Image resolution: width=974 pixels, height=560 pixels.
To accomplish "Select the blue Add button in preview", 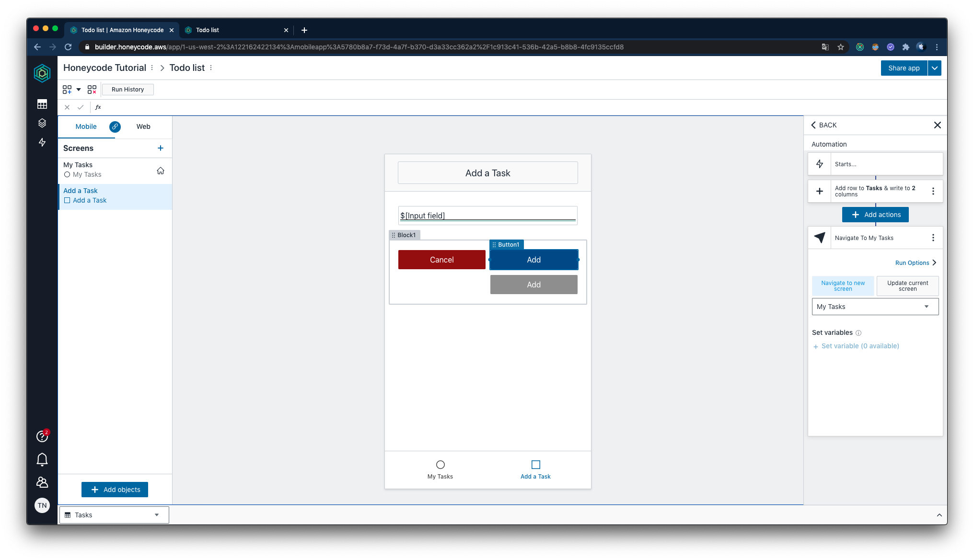I will pyautogui.click(x=533, y=260).
